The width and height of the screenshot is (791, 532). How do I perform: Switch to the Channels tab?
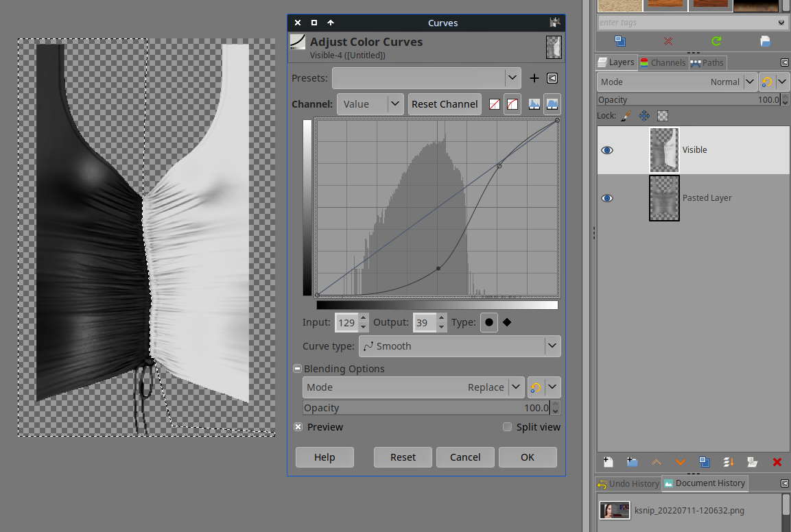coord(662,62)
